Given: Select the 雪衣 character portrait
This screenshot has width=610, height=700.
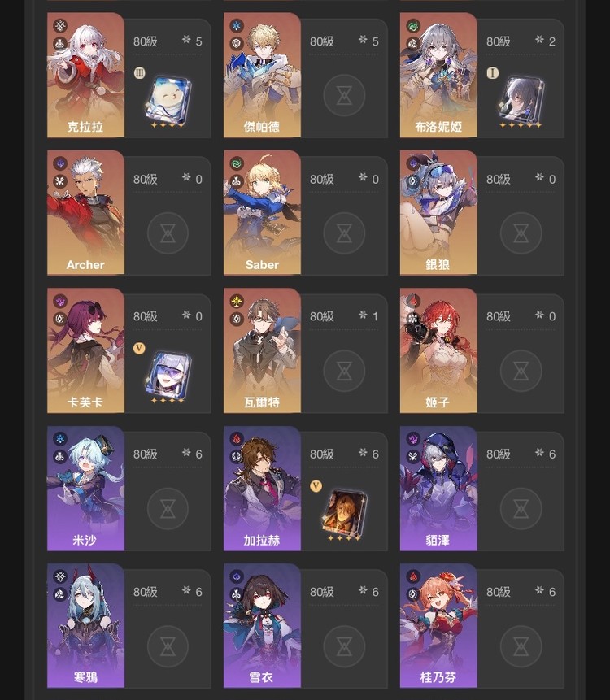Looking at the screenshot, I should (262, 625).
